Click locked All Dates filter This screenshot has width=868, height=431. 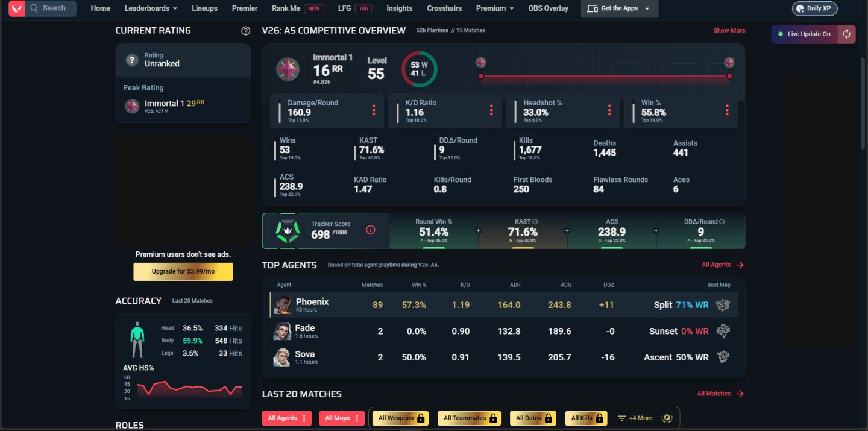click(x=534, y=418)
